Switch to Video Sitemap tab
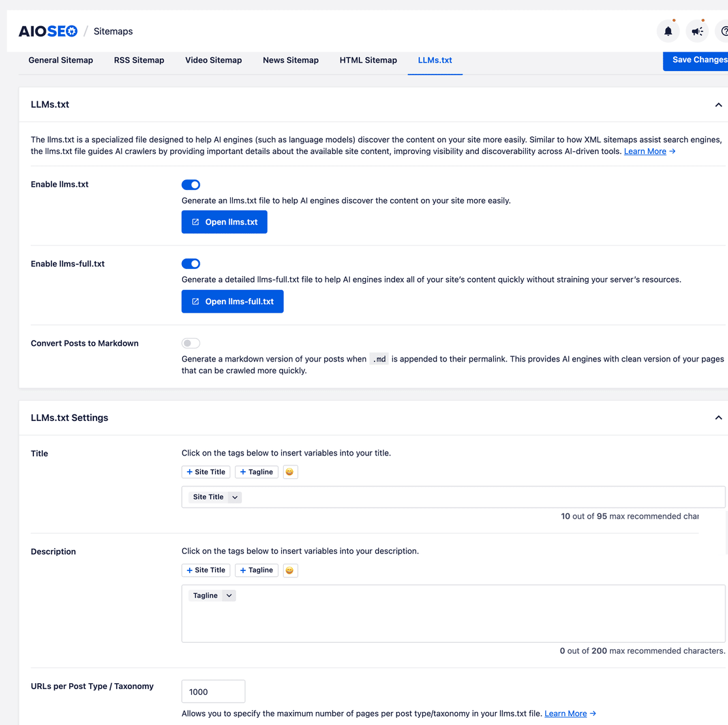The height and width of the screenshot is (725, 728). pyautogui.click(x=213, y=61)
